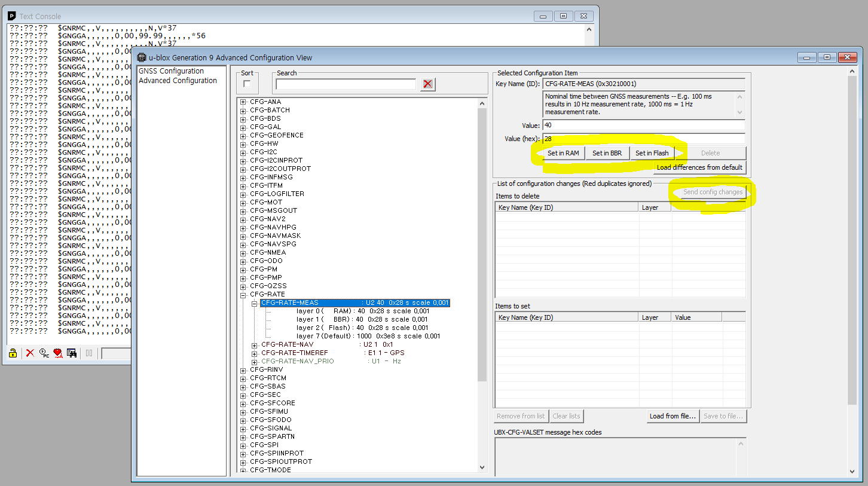Select the layer 7 (Default) row
Image resolution: width=868 pixels, height=486 pixels.
[368, 336]
